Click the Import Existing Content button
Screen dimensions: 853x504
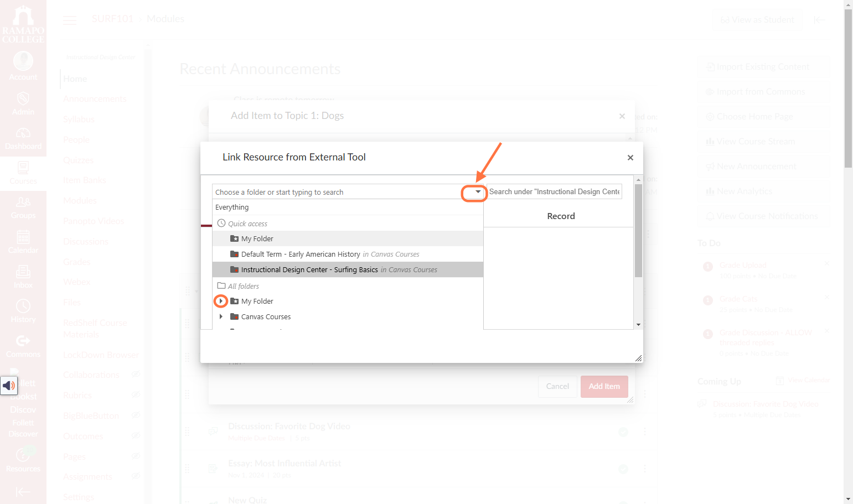point(763,67)
